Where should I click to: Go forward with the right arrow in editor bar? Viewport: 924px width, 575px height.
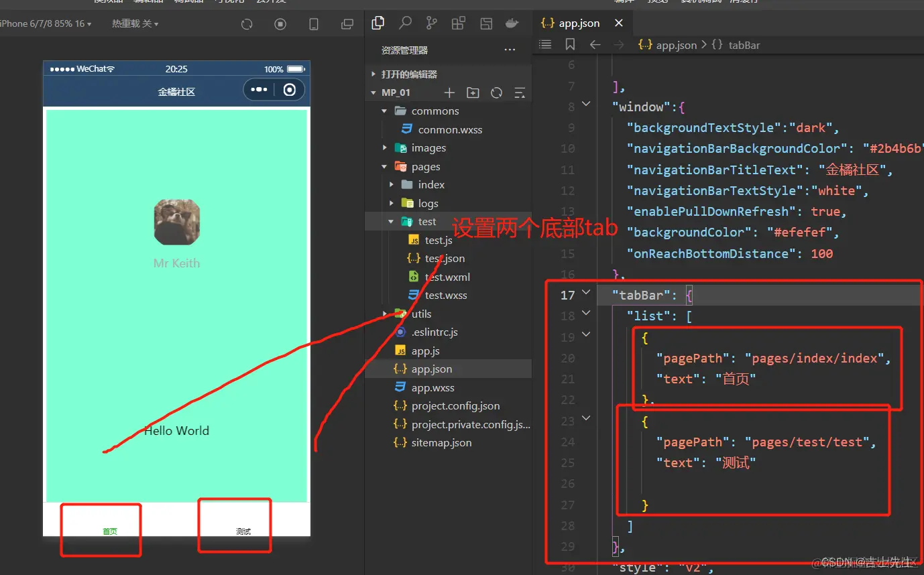click(x=619, y=44)
